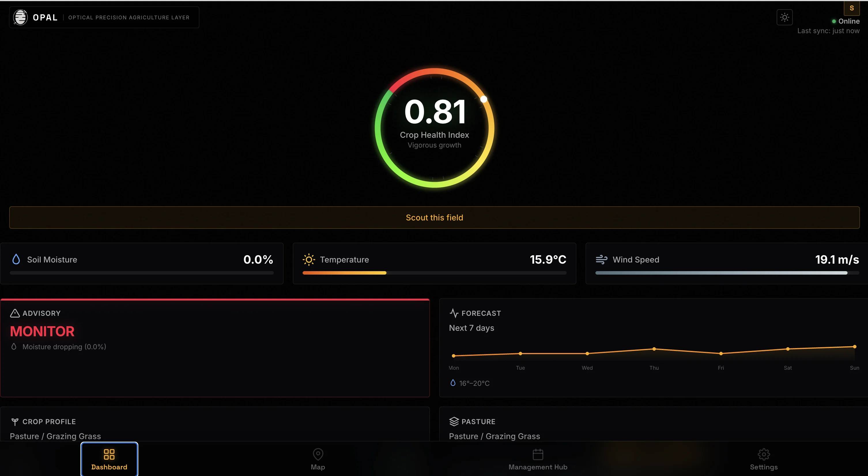Viewport: 868px width, 476px height.
Task: Click the Moisture dropping (0.0%) text
Action: coord(64,347)
